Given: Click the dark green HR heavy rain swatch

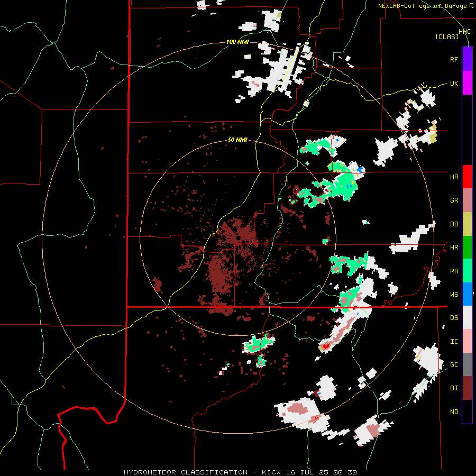Looking at the screenshot, I should (467, 247).
